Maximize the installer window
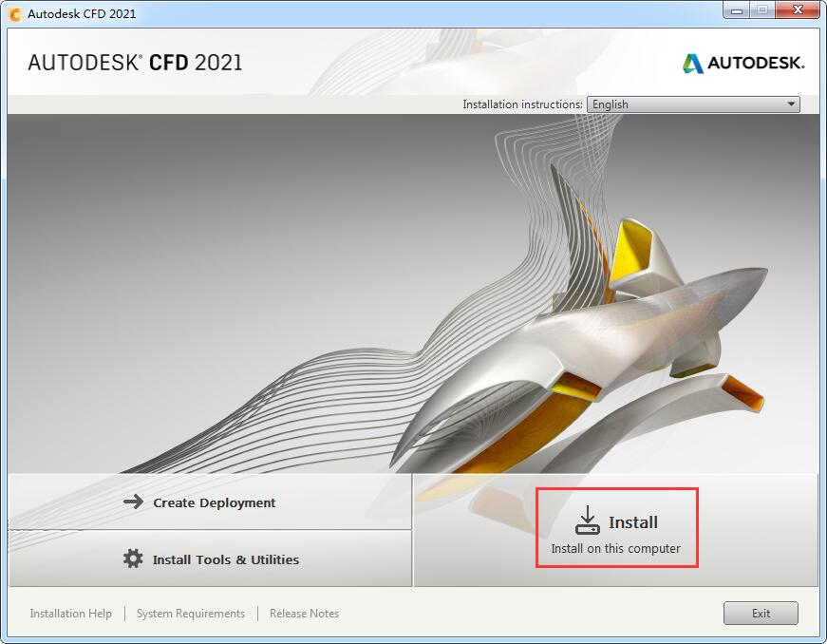 (762, 10)
